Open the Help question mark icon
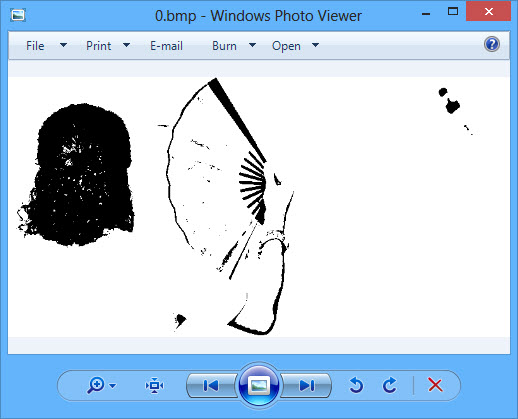The image size is (518, 419). tap(492, 44)
